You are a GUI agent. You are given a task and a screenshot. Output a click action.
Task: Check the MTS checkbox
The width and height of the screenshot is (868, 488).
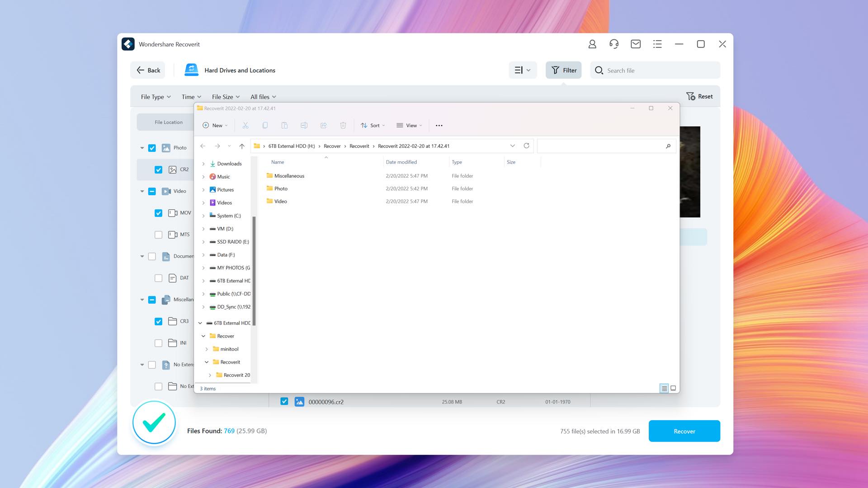click(x=158, y=235)
